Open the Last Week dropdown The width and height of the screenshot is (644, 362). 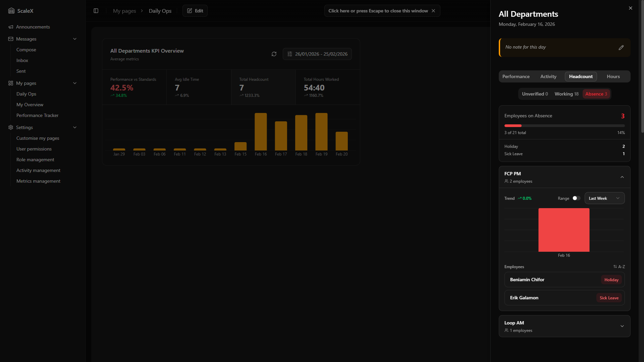click(x=604, y=198)
